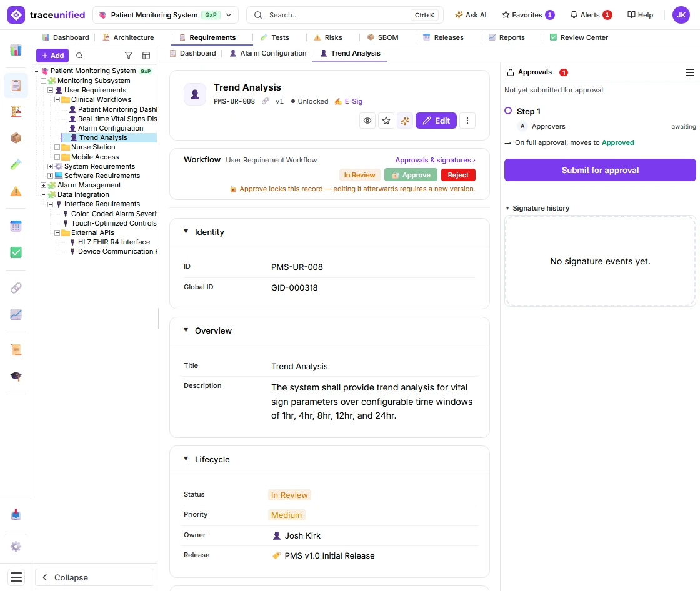700x591 pixels.
Task: Collapse the Signature history section
Action: click(x=507, y=209)
